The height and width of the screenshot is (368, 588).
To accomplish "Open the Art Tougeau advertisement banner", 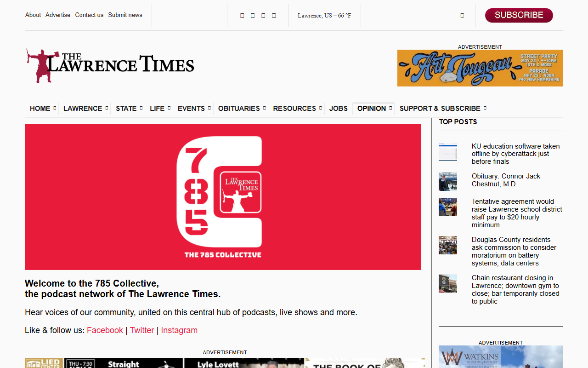I will [x=480, y=68].
